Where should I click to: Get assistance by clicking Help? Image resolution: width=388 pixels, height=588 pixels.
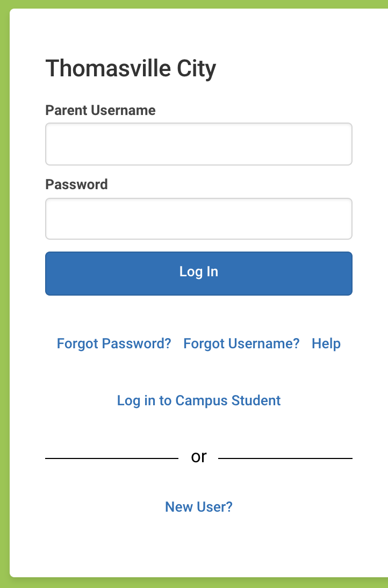click(326, 343)
